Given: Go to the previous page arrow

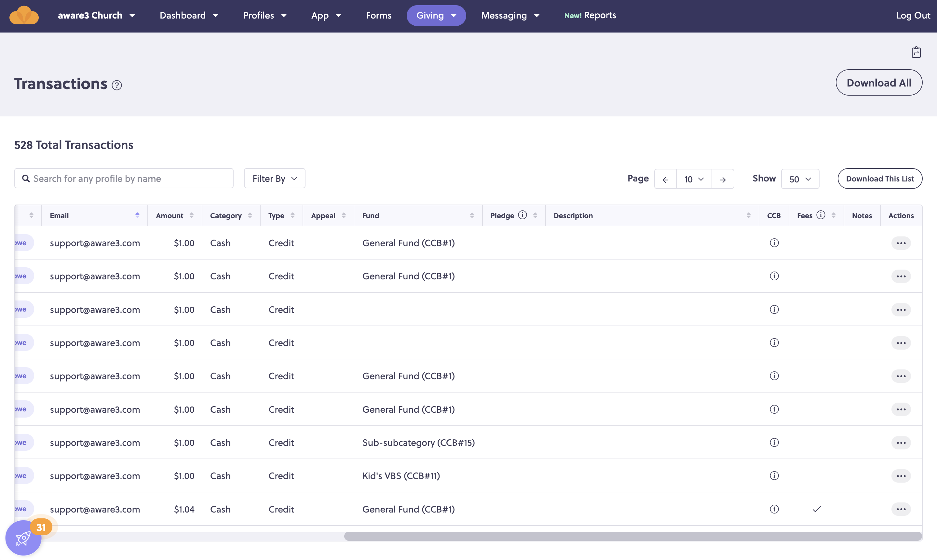Looking at the screenshot, I should pyautogui.click(x=665, y=179).
